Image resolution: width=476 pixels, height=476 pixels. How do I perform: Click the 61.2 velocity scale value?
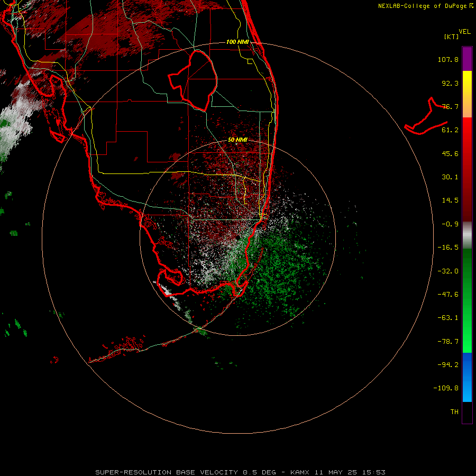[x=450, y=130]
